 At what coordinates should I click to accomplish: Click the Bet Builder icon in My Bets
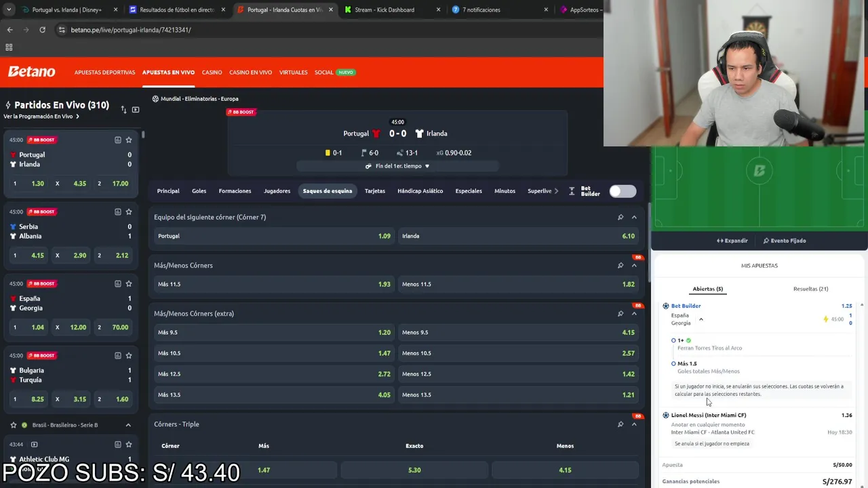pos(666,306)
